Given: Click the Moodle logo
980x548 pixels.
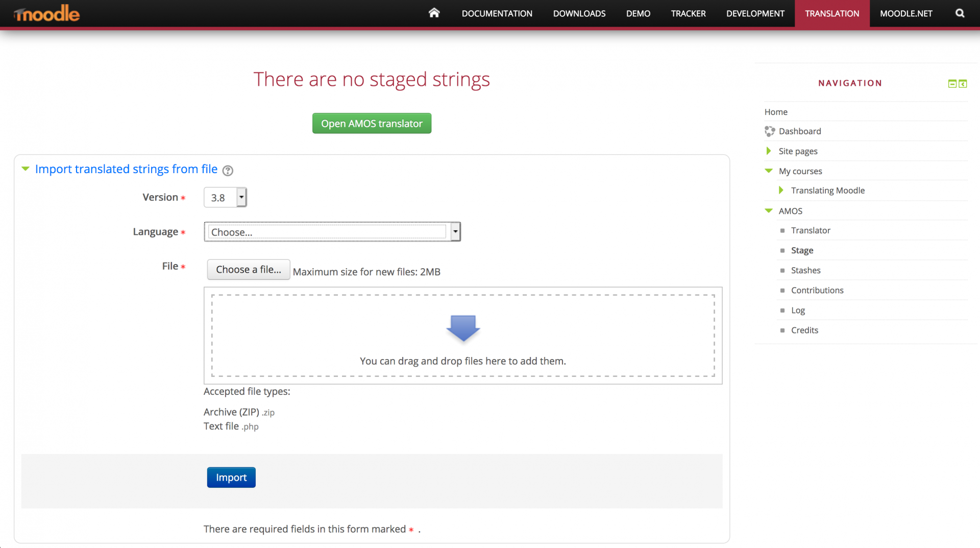Looking at the screenshot, I should [47, 13].
